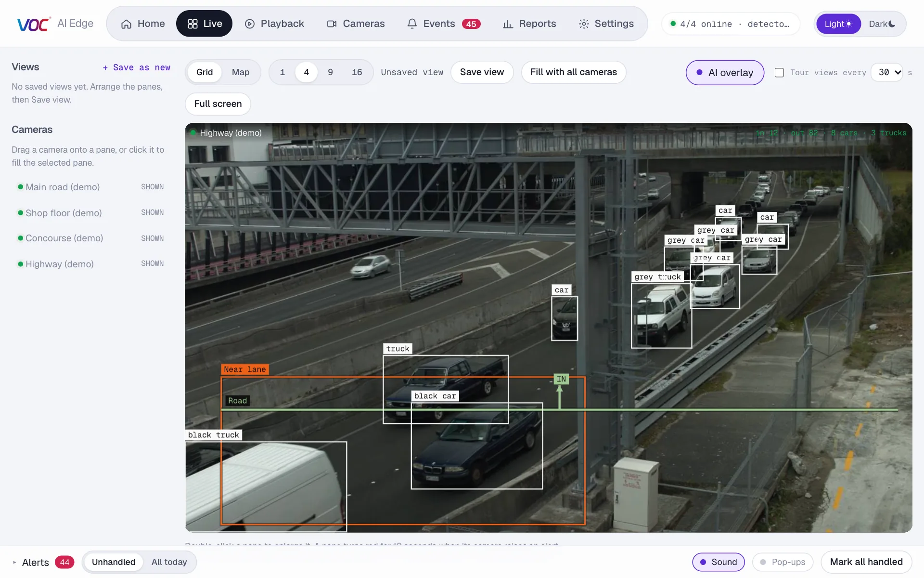Open the Reports tab
Viewport: 924px width, 578px height.
pyautogui.click(x=529, y=24)
